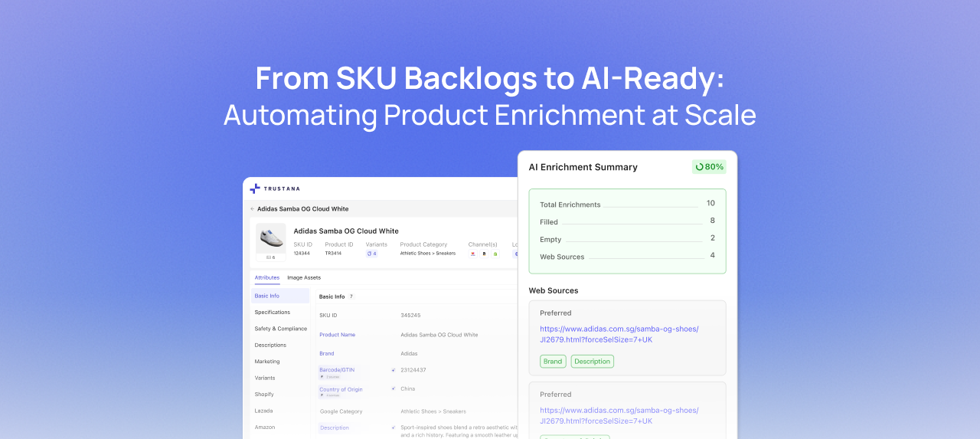Image resolution: width=980 pixels, height=439 pixels.
Task: Click the breadcrumb title Adidas Samba OG Cloud White
Action: pos(303,208)
